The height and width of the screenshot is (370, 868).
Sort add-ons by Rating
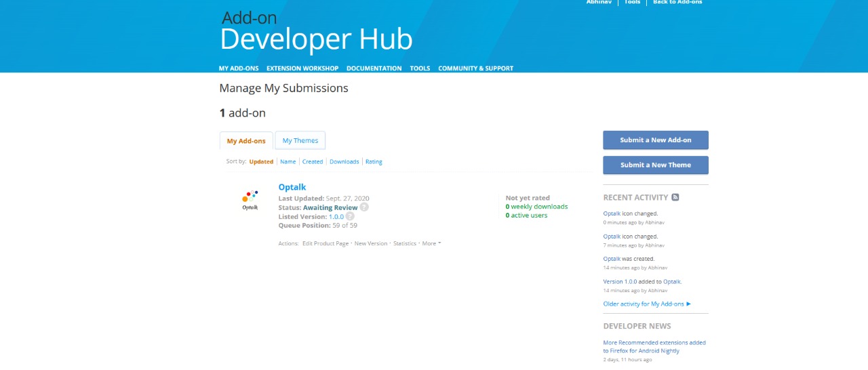pos(374,162)
